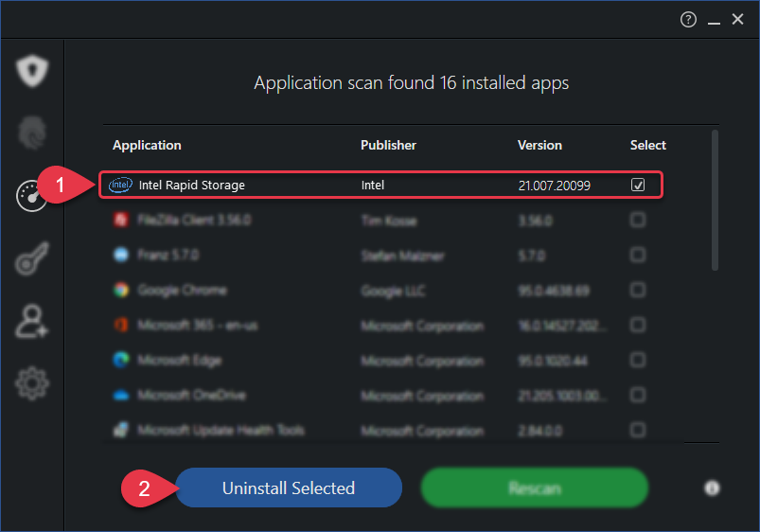Uncheck the Intel Rapid Storage checkbox

tap(637, 185)
